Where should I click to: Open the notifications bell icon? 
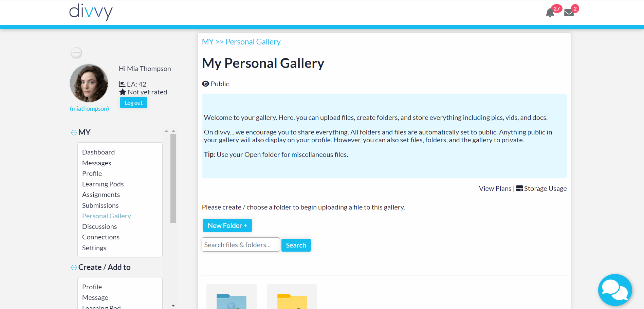pyautogui.click(x=550, y=13)
